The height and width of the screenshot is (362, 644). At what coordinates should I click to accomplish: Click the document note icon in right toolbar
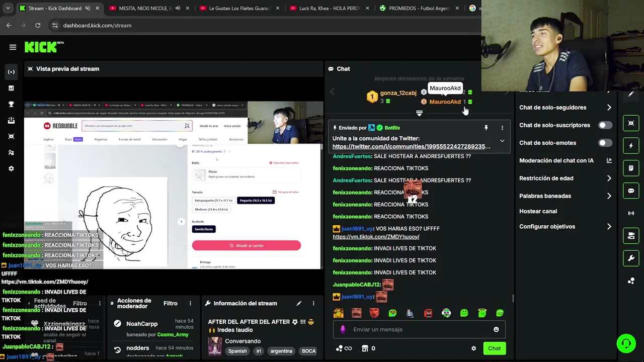(x=631, y=168)
